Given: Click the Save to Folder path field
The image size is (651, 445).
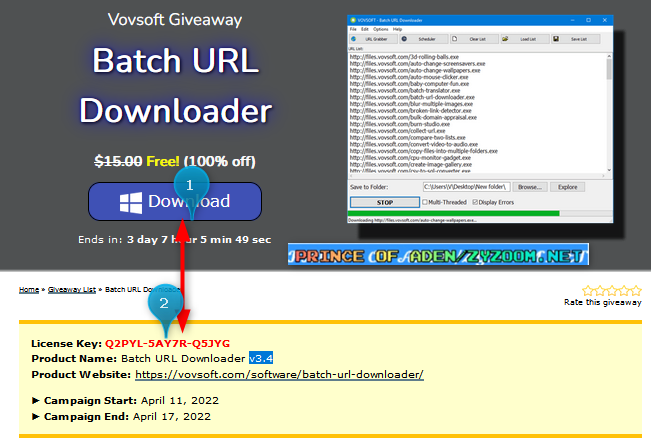Looking at the screenshot, I should coord(466,187).
